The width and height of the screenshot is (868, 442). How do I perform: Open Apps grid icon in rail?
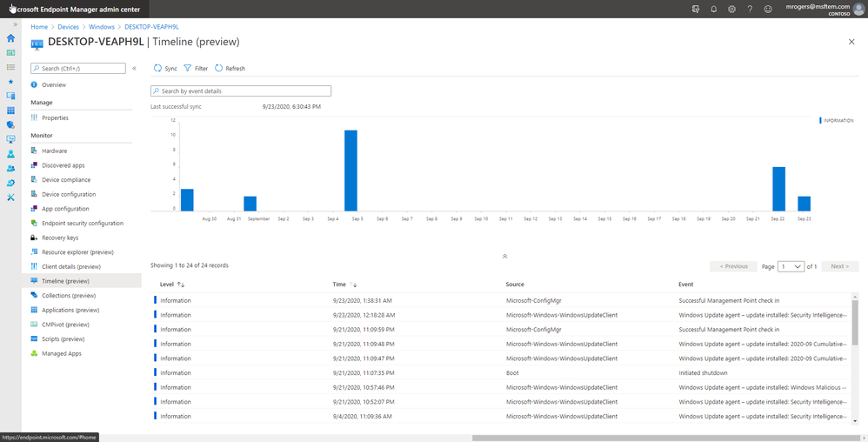pos(10,110)
